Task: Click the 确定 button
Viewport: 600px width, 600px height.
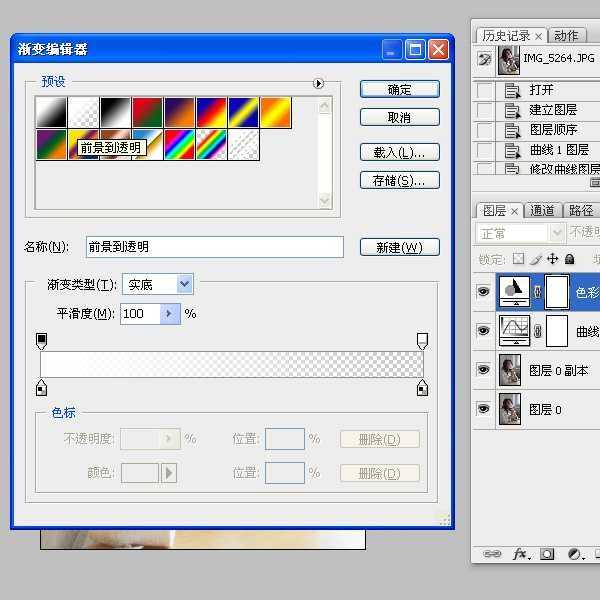Action: coord(399,89)
